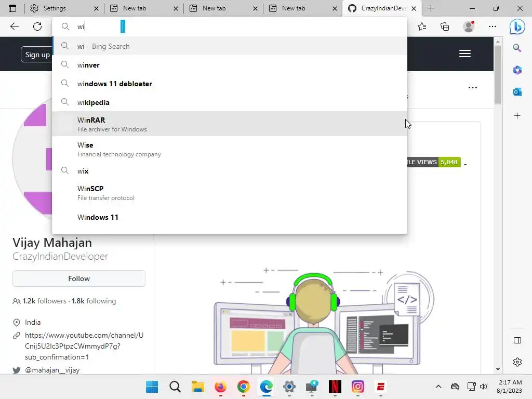532x399 pixels.
Task: Launch Firefox from taskbar
Action: (220, 387)
